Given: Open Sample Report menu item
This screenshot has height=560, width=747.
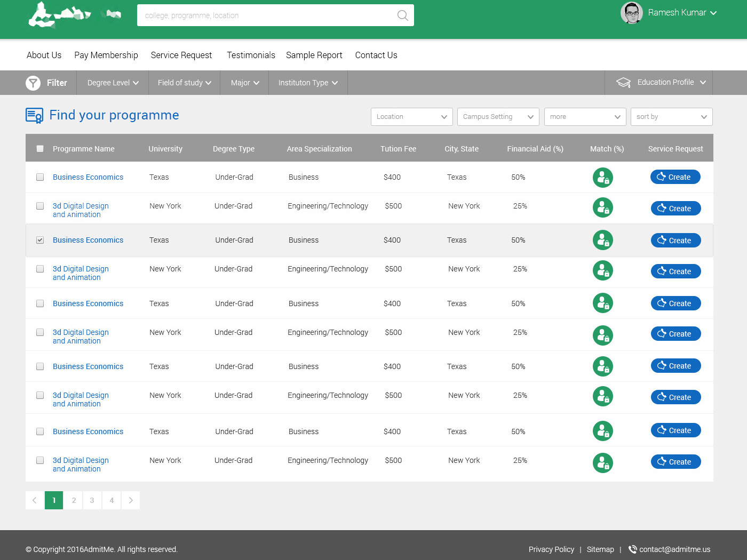Looking at the screenshot, I should click(x=314, y=55).
